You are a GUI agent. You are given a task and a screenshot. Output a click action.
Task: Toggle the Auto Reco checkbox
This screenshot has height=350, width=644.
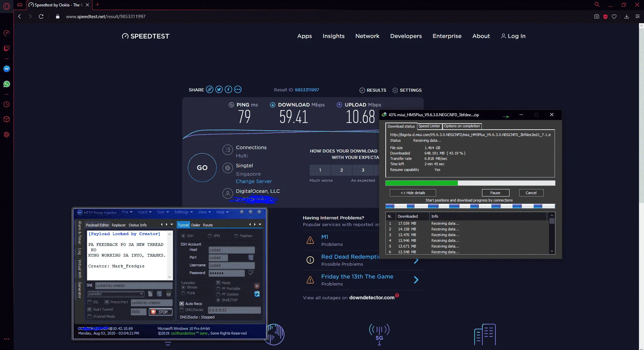182,304
